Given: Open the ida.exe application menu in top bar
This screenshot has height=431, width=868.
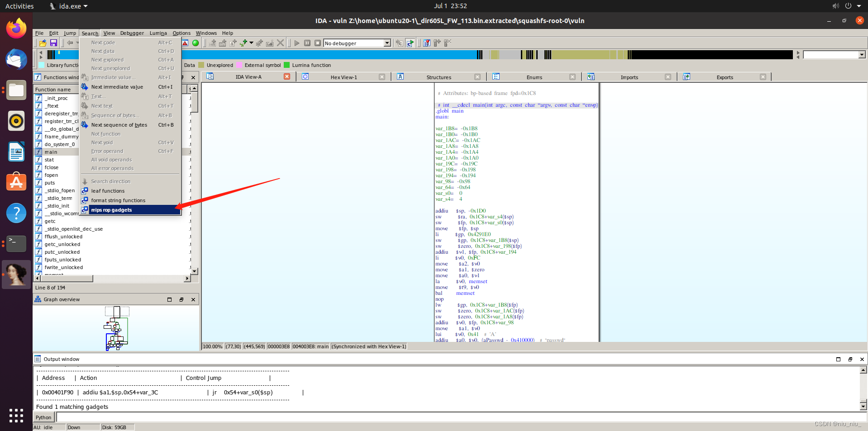Looking at the screenshot, I should point(69,6).
